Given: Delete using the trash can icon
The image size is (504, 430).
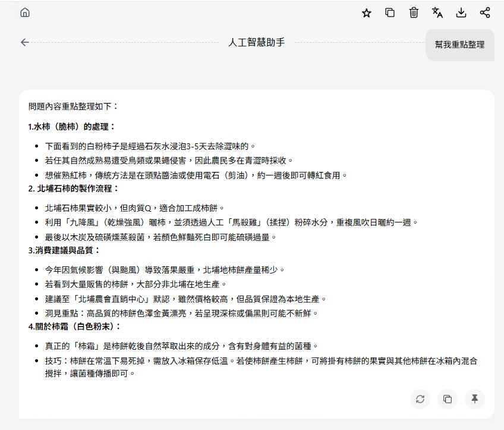Looking at the screenshot, I should 414,12.
